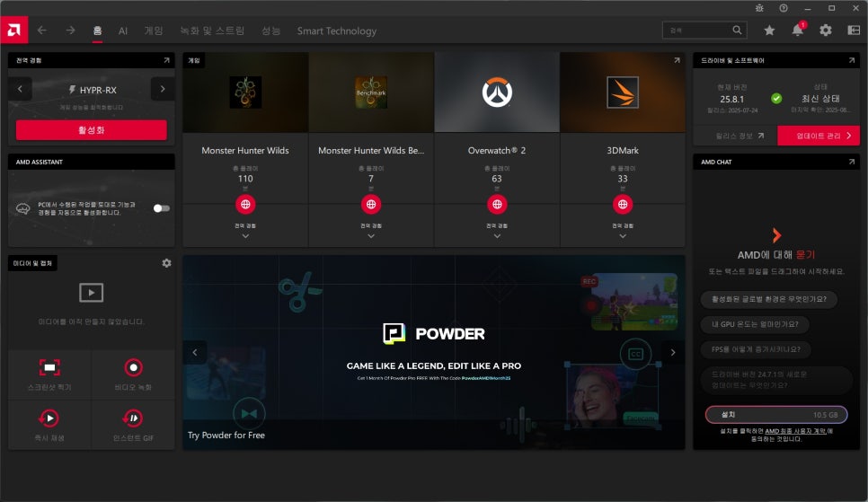
Task: Open Overwatch 2 game thumbnail
Action: point(497,92)
